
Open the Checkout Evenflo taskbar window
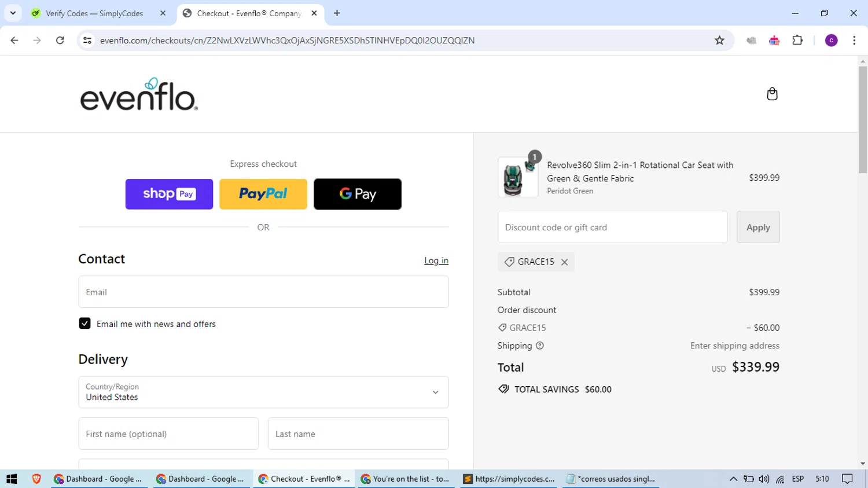304,479
